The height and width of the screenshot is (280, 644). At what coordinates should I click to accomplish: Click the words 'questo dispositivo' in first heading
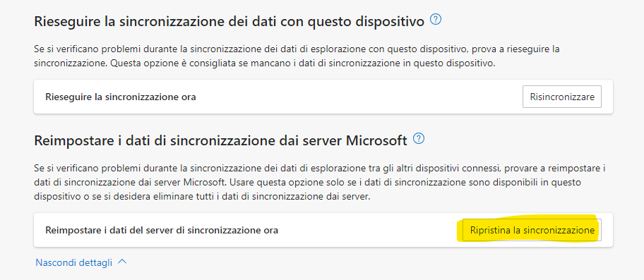pyautogui.click(x=365, y=22)
